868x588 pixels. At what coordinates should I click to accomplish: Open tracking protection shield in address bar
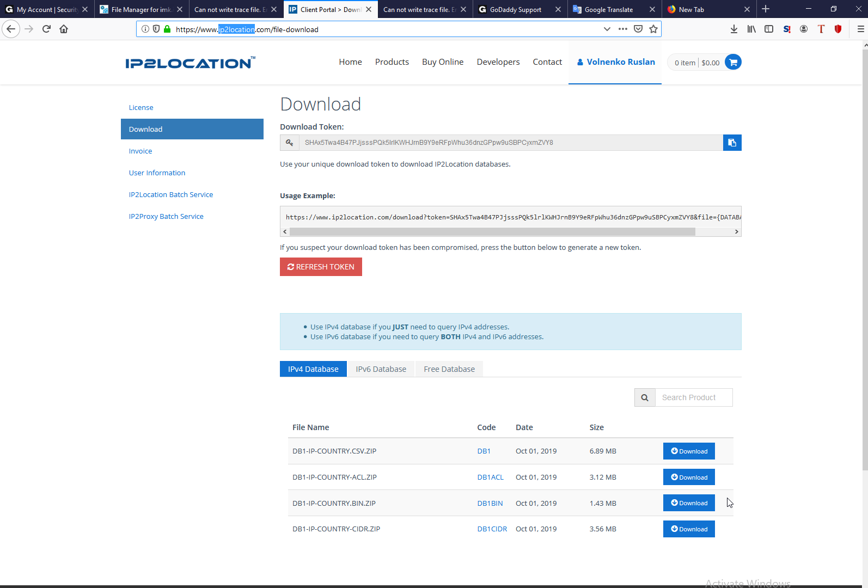click(x=156, y=29)
